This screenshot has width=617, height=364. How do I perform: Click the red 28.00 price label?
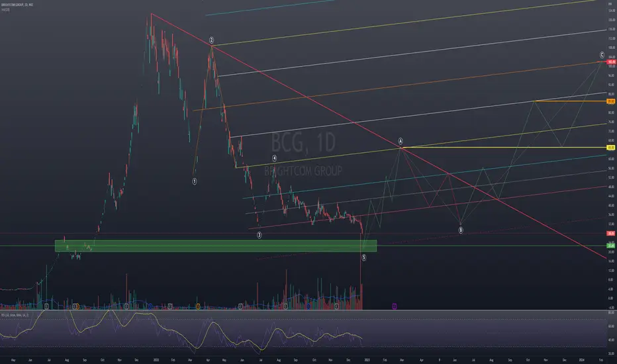611,234
